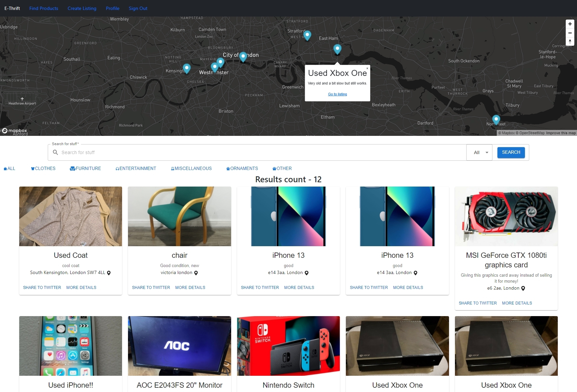Share the second iPhone 13 to Twitter
This screenshot has width=577, height=392.
point(369,288)
